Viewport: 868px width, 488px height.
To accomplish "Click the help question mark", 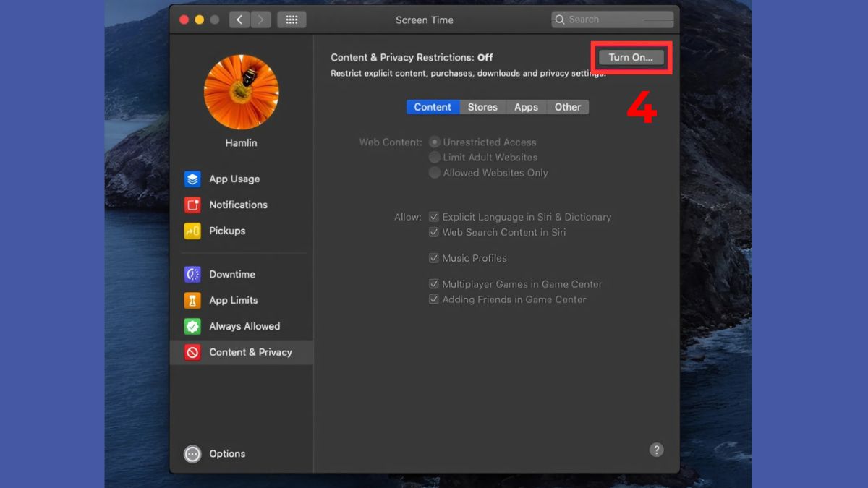I will point(657,449).
